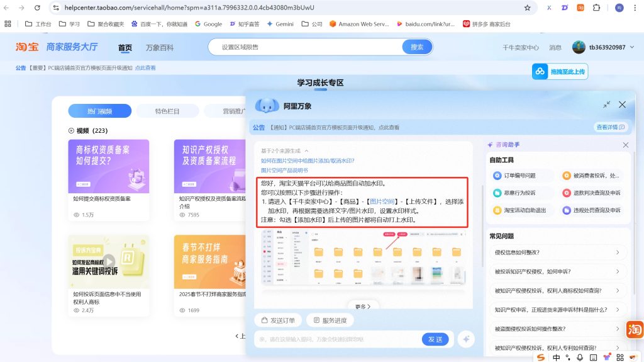Open the 订单编号问题 self-service tool

coord(519,176)
